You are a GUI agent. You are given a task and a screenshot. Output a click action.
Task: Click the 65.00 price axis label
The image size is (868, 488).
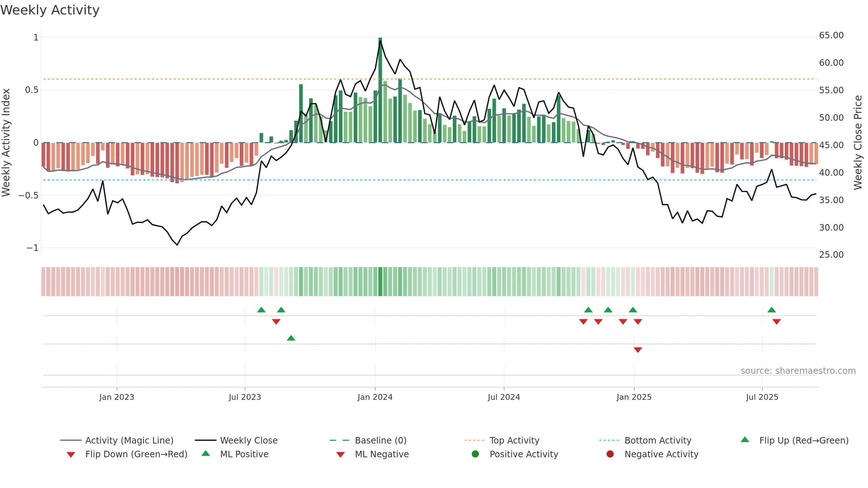point(831,35)
